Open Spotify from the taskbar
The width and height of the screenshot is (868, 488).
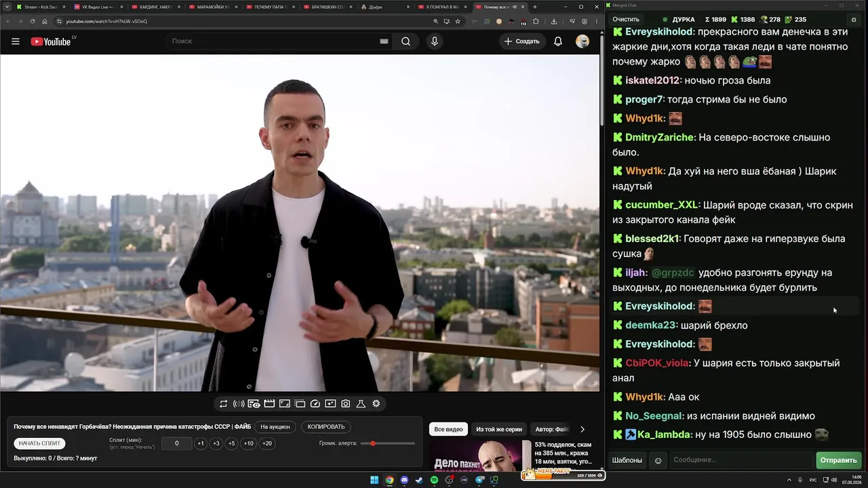435,481
